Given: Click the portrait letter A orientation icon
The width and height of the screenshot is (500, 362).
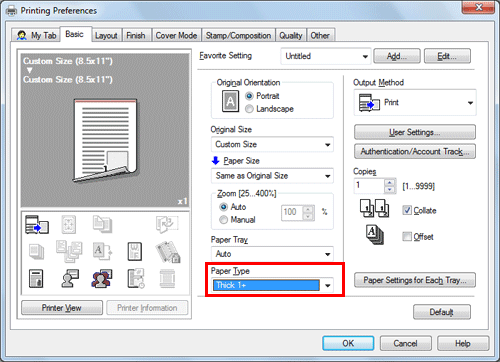Looking at the screenshot, I should pyautogui.click(x=230, y=101).
